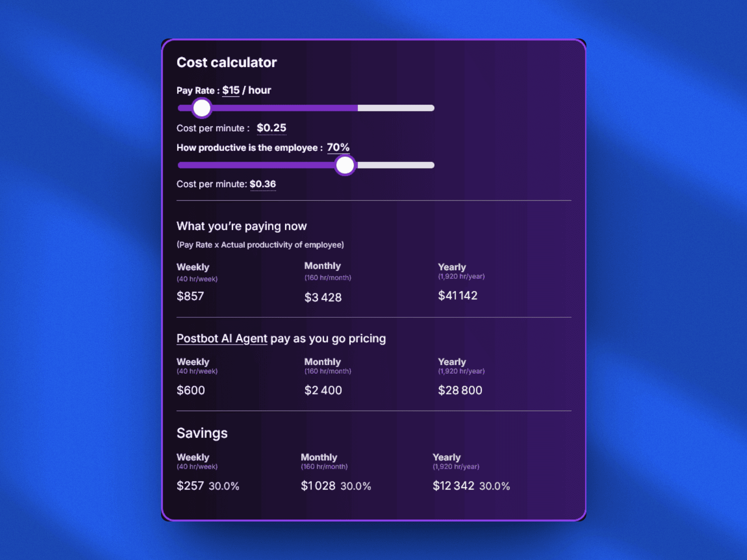The width and height of the screenshot is (747, 560).
Task: Select the $12 342 yearly savings value
Action: [x=454, y=486]
